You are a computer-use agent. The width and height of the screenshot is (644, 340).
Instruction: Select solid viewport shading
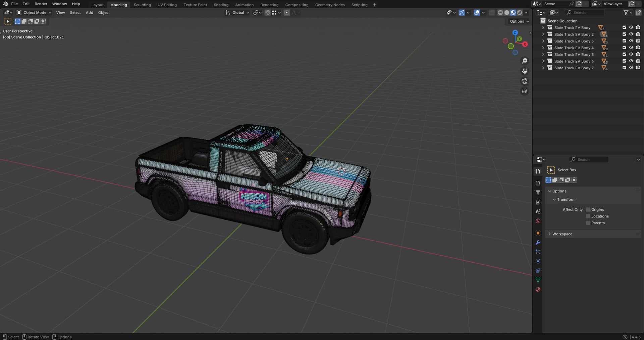click(507, 13)
